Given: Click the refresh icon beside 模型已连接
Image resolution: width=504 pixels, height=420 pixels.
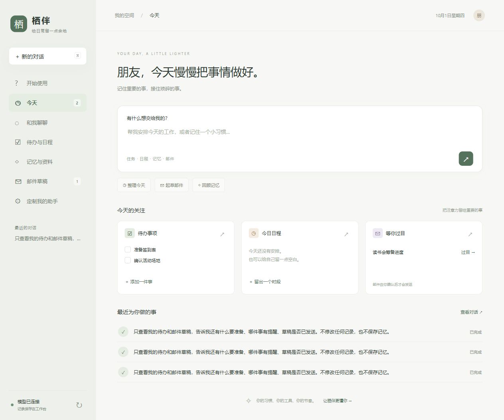Looking at the screenshot, I should (79, 405).
